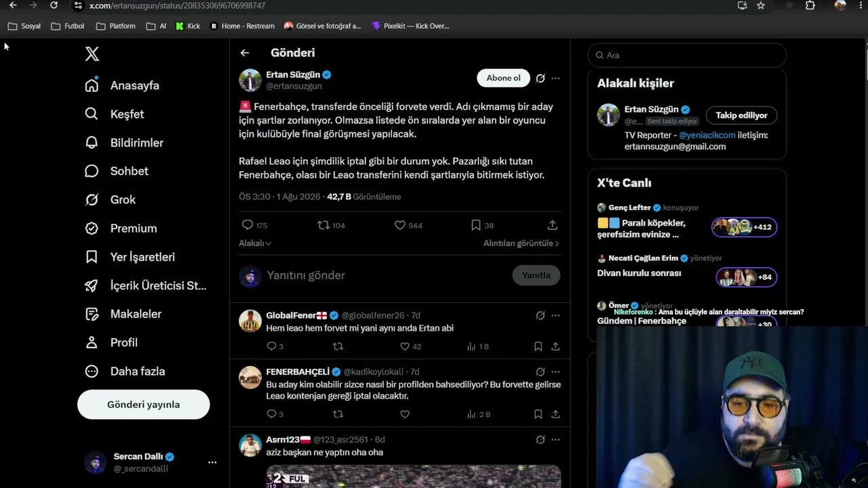Open the repost menu showing 104 reposts
The width and height of the screenshot is (868, 488).
323,225
